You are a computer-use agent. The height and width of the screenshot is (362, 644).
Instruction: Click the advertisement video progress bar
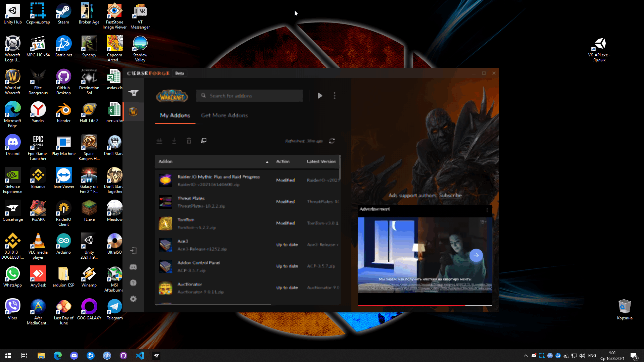point(425,305)
